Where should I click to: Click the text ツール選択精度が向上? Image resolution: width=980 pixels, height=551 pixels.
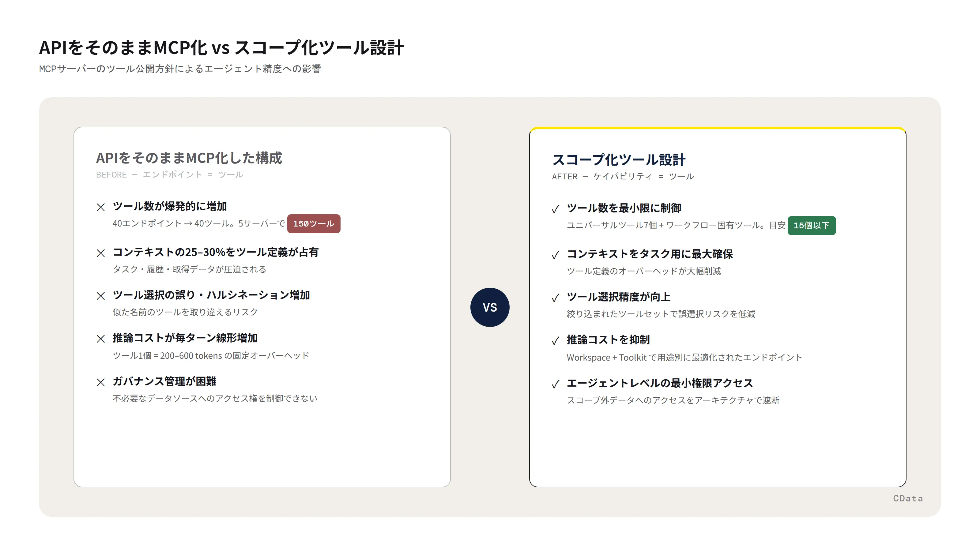click(619, 297)
